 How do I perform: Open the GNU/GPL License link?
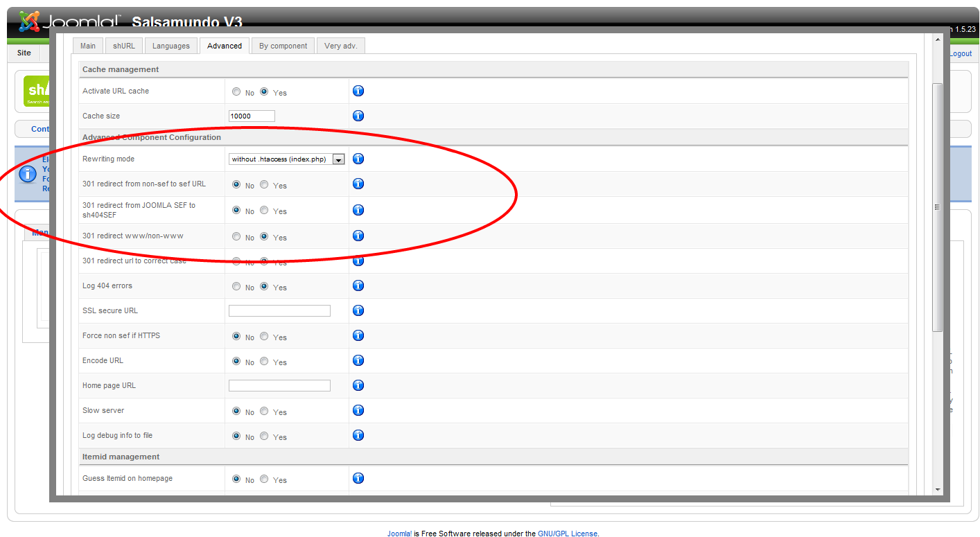[568, 534]
